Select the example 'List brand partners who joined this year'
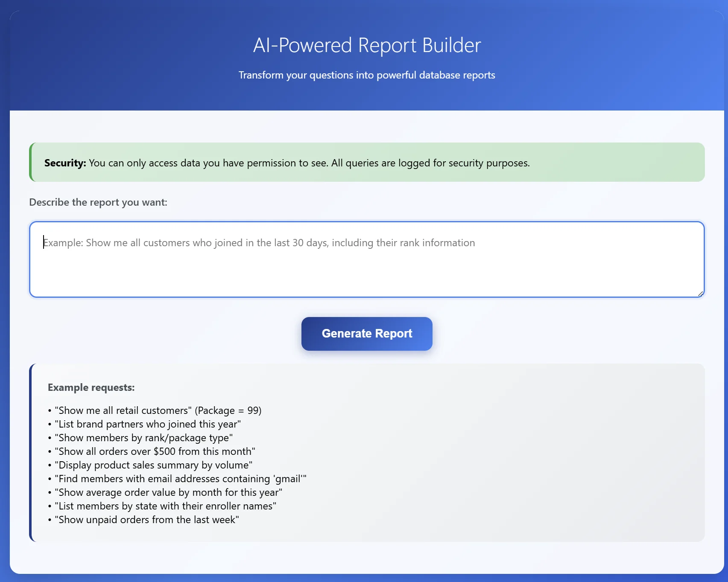The image size is (728, 582). tap(147, 424)
